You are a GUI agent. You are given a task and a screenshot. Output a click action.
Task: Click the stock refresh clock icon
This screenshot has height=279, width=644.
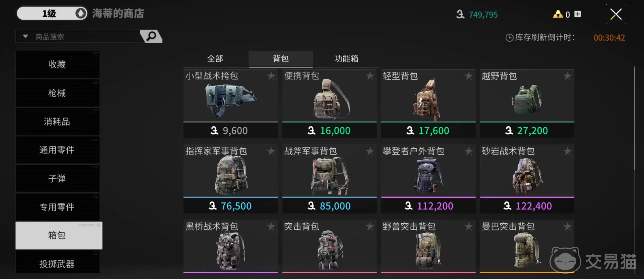[x=509, y=38]
